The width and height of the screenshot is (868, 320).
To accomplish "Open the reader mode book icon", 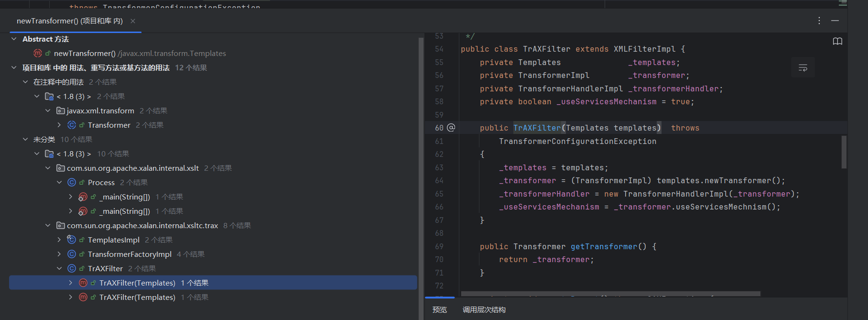I will [837, 41].
